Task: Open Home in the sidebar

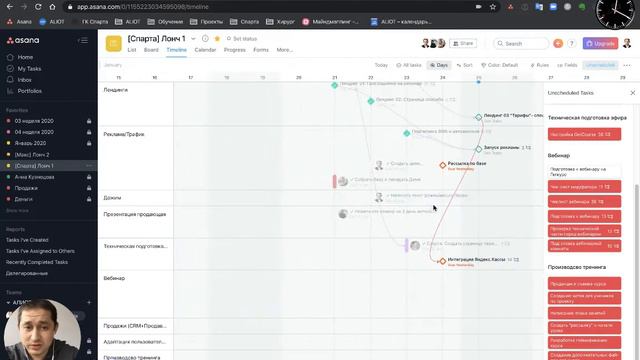Action: pos(25,58)
